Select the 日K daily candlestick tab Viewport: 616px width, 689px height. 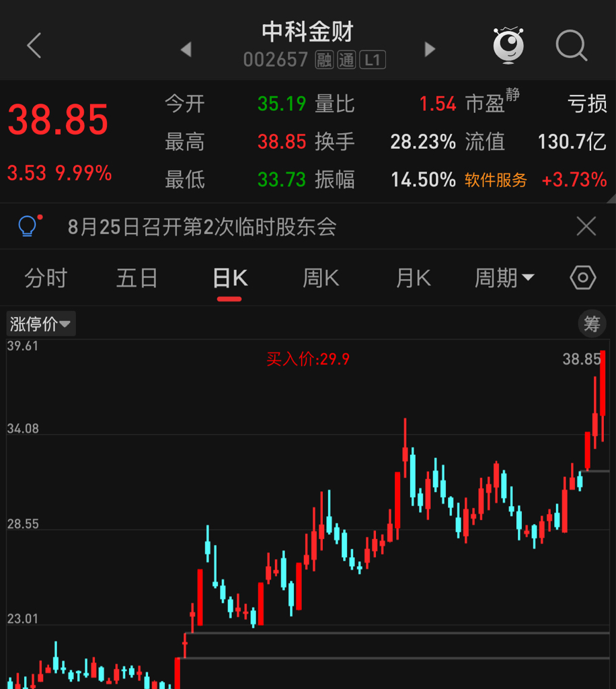(x=229, y=278)
